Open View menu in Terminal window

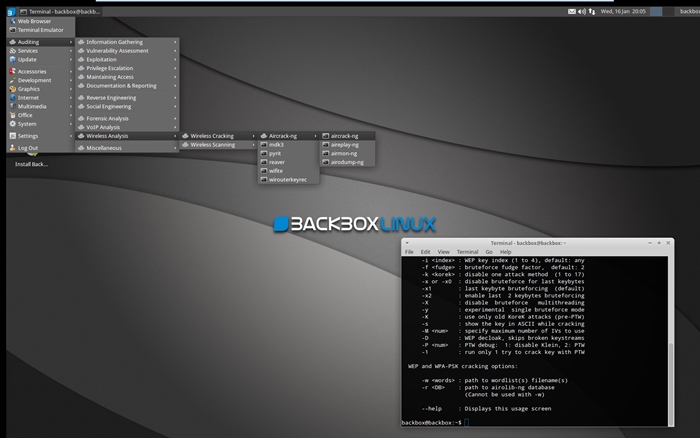(443, 252)
